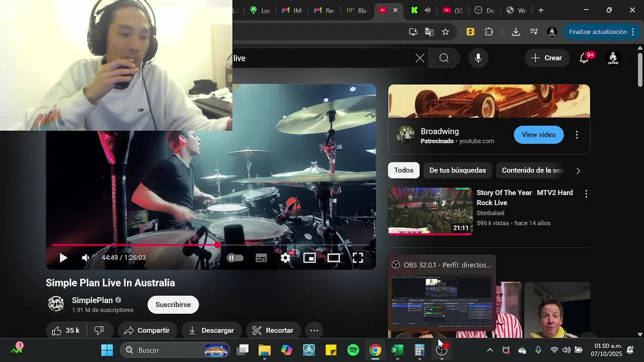This screenshot has height=362, width=644.
Task: Click the Descargar button
Action: click(x=212, y=330)
